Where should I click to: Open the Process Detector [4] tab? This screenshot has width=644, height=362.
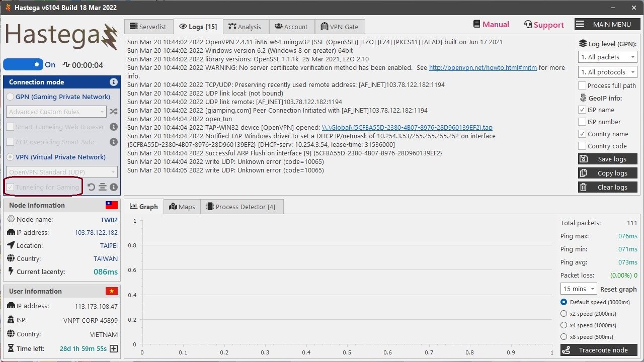point(242,207)
